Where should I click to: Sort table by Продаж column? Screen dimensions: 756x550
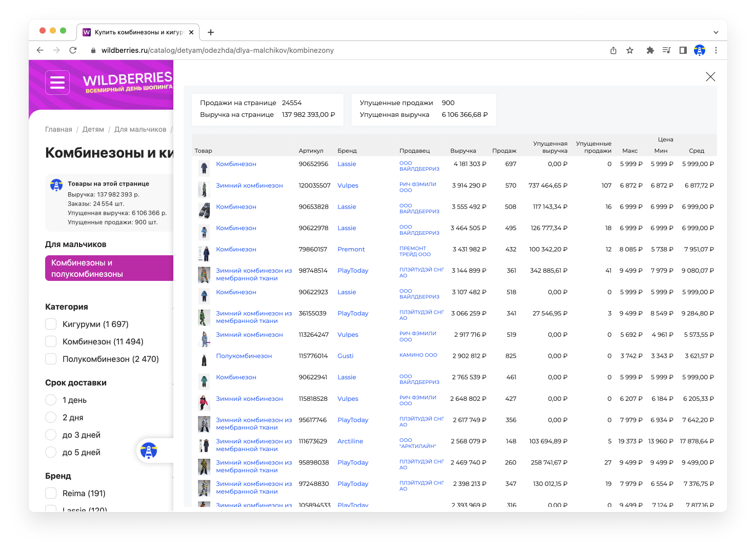pos(504,151)
